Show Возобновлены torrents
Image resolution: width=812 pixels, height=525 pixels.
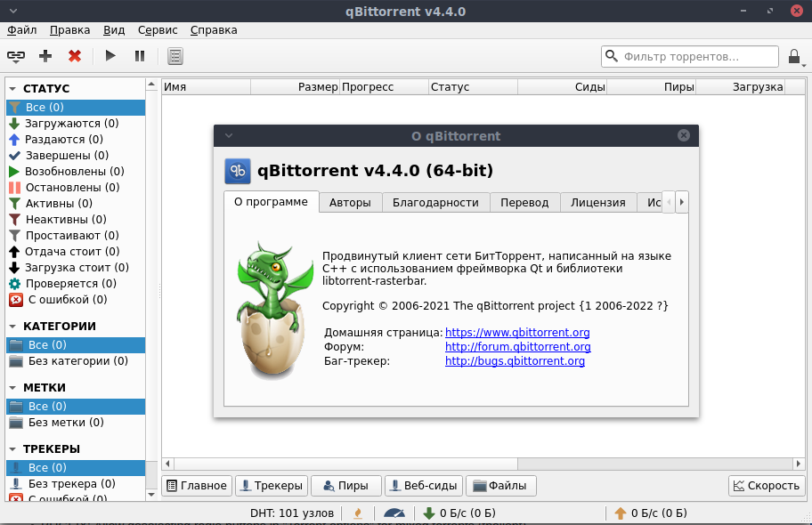(x=76, y=172)
